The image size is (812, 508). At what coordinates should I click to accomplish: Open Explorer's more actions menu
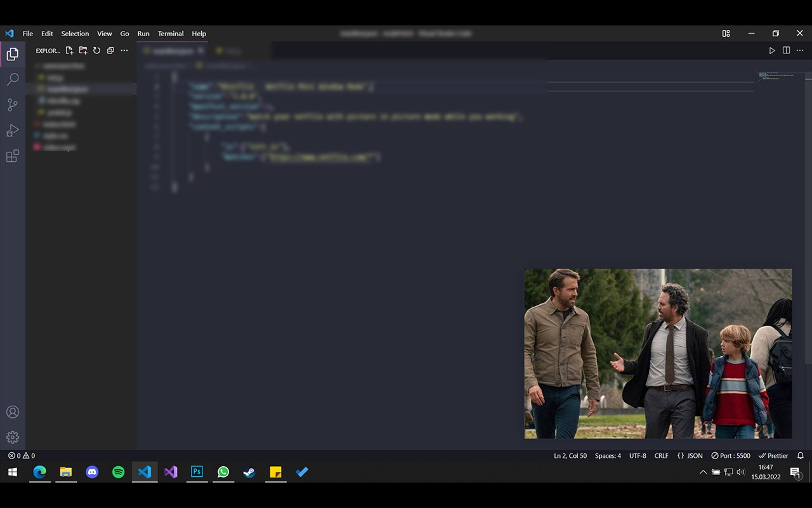tap(124, 51)
